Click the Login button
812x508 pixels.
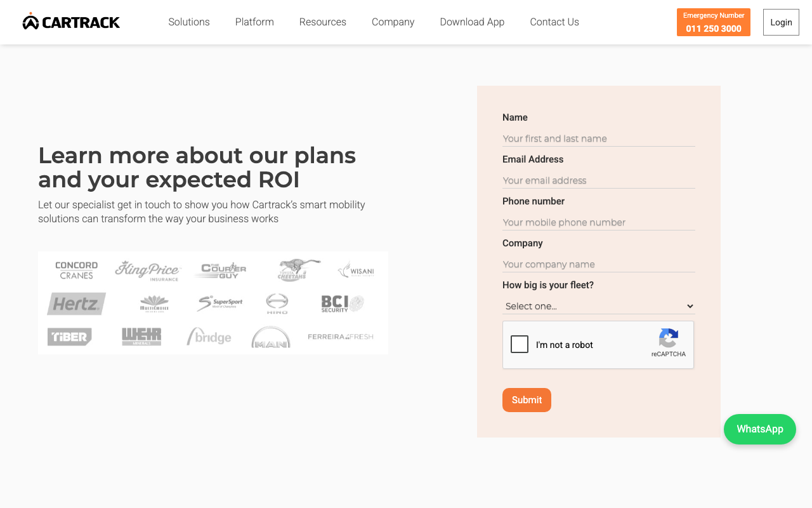(781, 22)
